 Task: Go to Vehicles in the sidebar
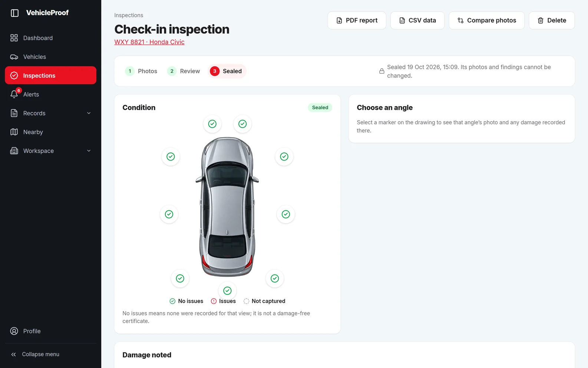pyautogui.click(x=50, y=57)
